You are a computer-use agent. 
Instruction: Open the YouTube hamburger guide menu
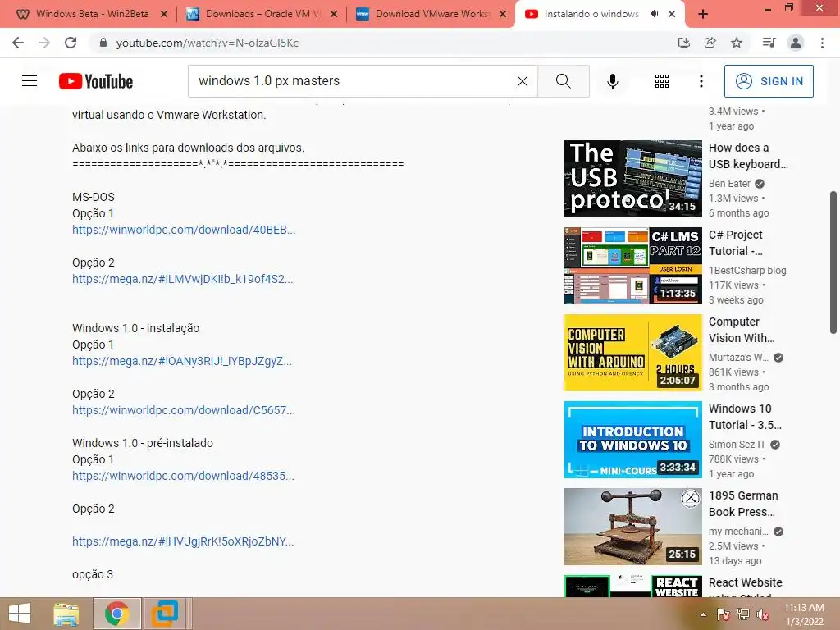30,81
